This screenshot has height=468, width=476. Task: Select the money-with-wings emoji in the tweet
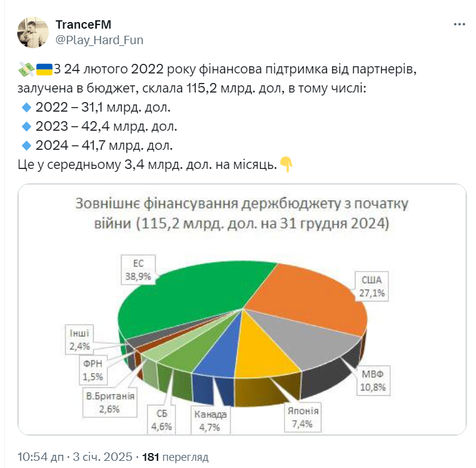click(26, 69)
